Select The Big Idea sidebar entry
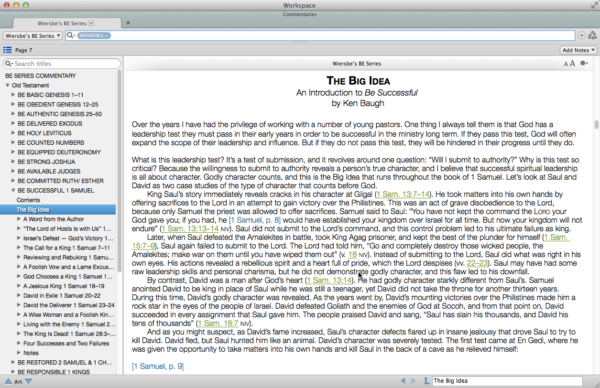The height and width of the screenshot is (388, 600). [x=58, y=210]
